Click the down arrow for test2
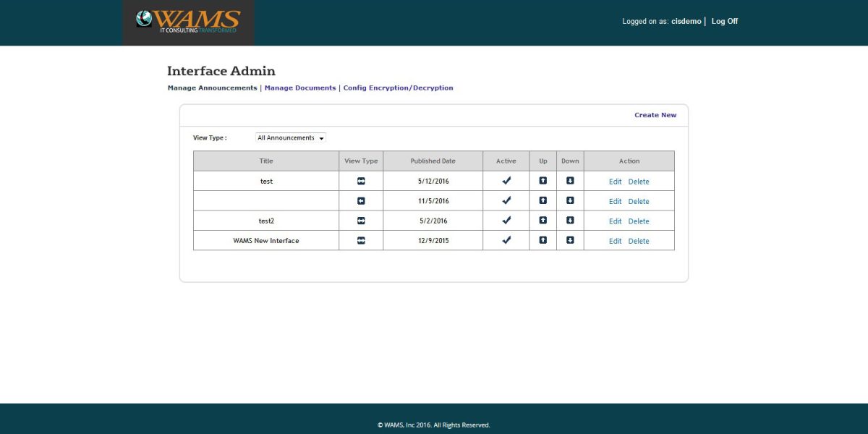 (x=570, y=220)
